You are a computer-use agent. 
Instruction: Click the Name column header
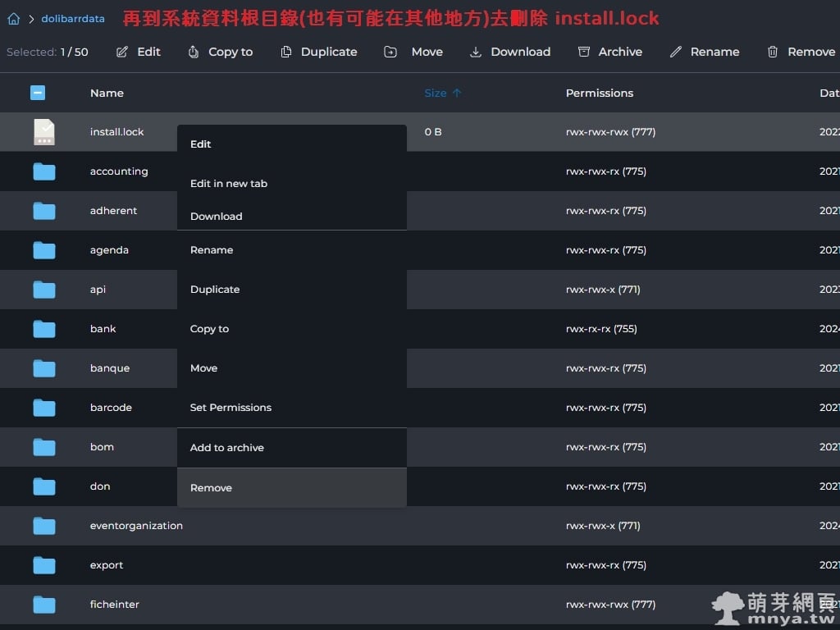(107, 93)
